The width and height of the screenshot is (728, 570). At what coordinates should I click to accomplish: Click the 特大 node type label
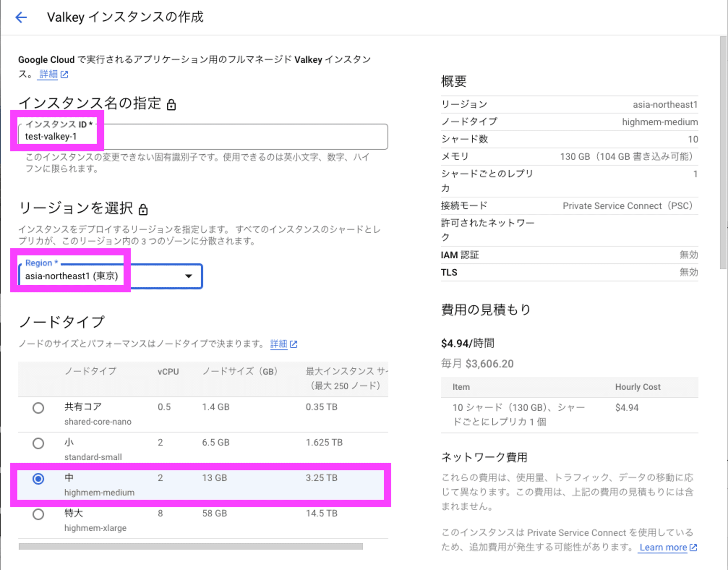[x=74, y=513]
